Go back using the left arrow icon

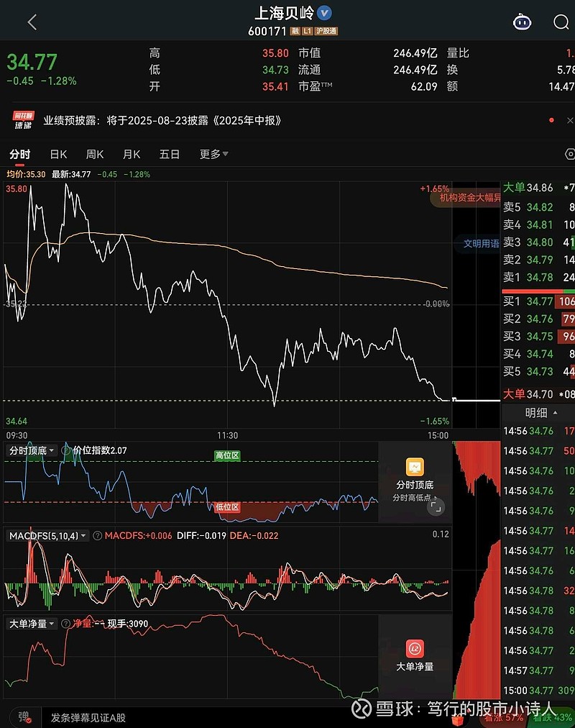point(32,22)
